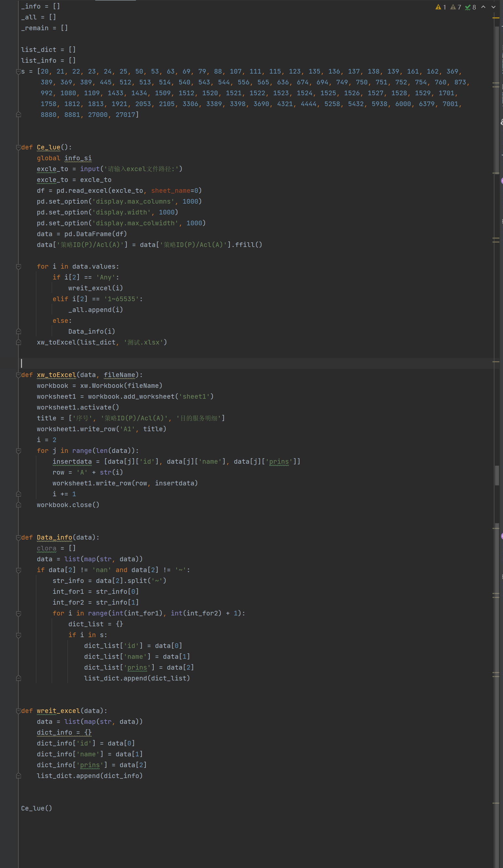Collapse the 's = [20, 21...' list fold
Viewport: 503px width, 868px height.
19,72
